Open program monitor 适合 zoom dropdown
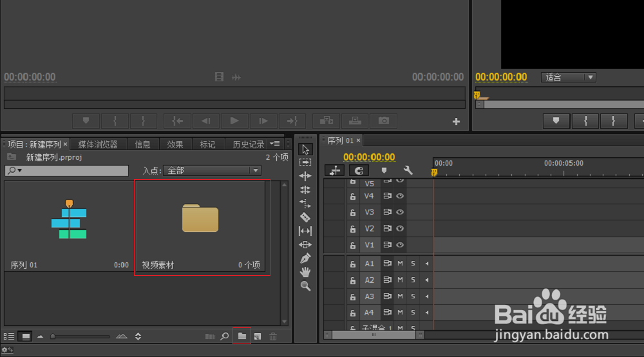The height and width of the screenshot is (357, 644). click(569, 77)
